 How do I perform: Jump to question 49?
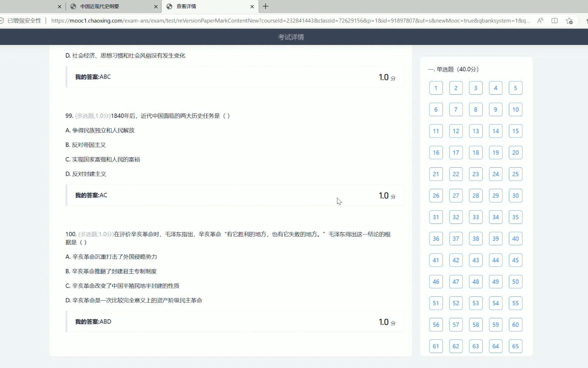(x=495, y=281)
